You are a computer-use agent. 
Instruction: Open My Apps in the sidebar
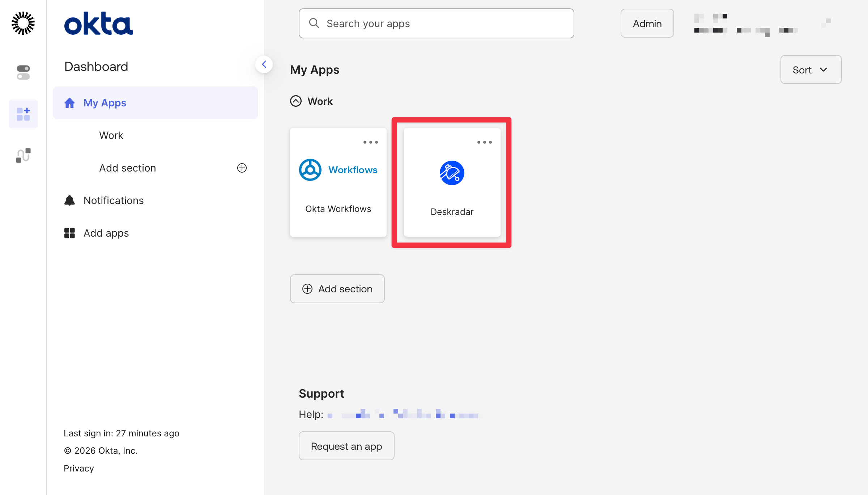tap(156, 103)
